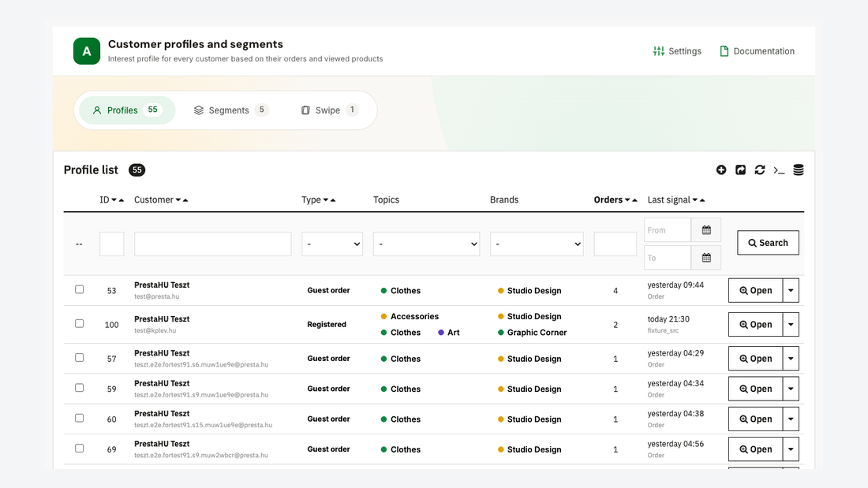Expand actions arrow for profile 60
Screen dimensions: 868x488
791,419
